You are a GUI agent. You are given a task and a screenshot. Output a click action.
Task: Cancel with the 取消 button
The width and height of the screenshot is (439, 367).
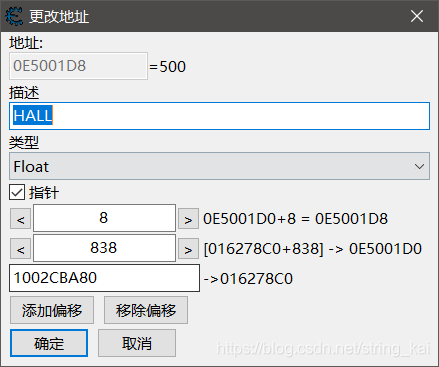137,343
